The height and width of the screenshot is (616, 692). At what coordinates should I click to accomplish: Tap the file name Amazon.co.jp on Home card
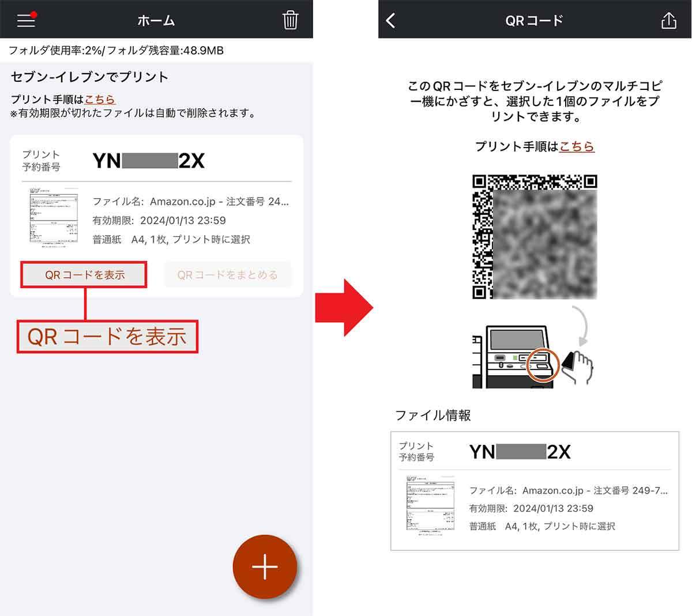[x=191, y=202]
